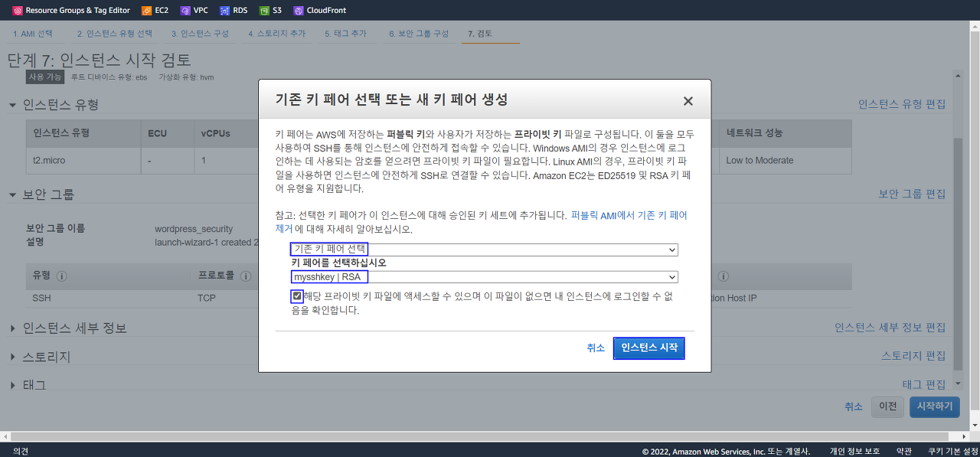Image resolution: width=980 pixels, height=457 pixels.
Task: Open Resource Groups & Tag Editor shortcut icon
Action: (17, 11)
